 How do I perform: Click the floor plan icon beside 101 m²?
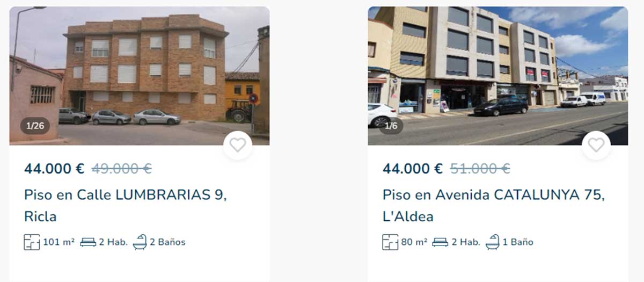click(x=32, y=242)
